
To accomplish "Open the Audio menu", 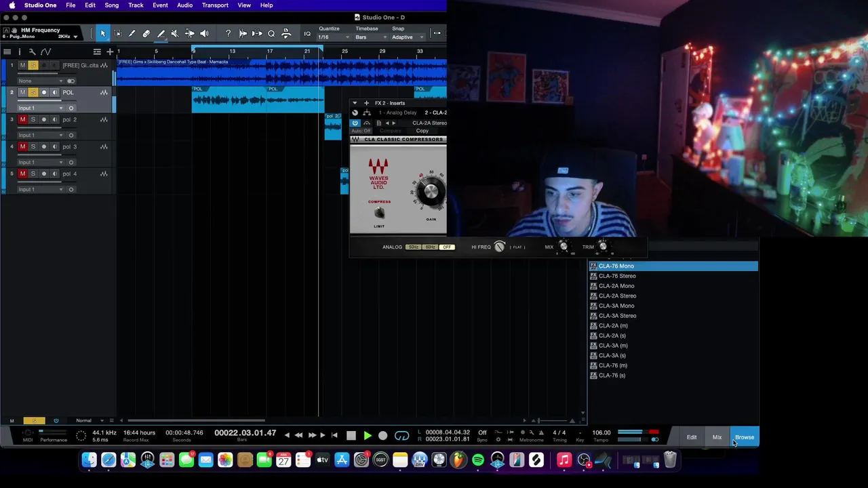I will 184,5.
